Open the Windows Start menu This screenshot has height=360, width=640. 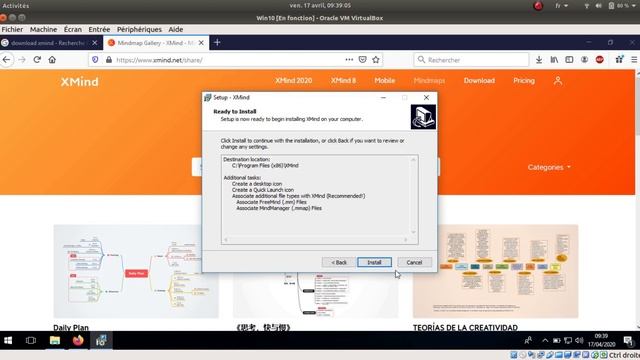pos(8,340)
